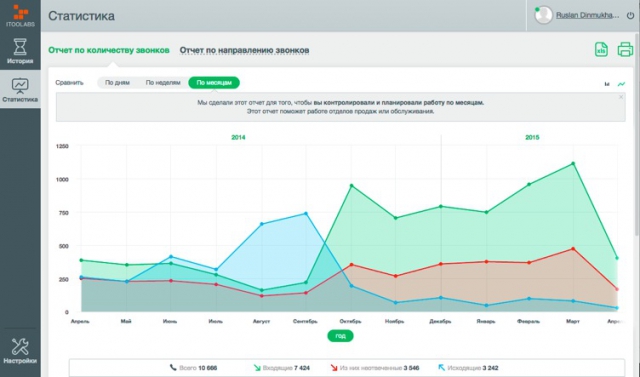Click the Статистика page heading
Image resolution: width=640 pixels, height=377 pixels.
[82, 16]
